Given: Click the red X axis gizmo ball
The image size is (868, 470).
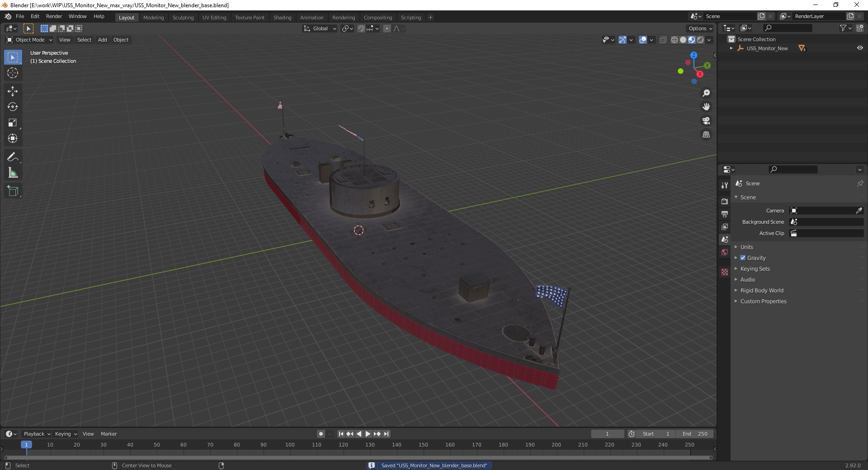Looking at the screenshot, I should point(700,74).
